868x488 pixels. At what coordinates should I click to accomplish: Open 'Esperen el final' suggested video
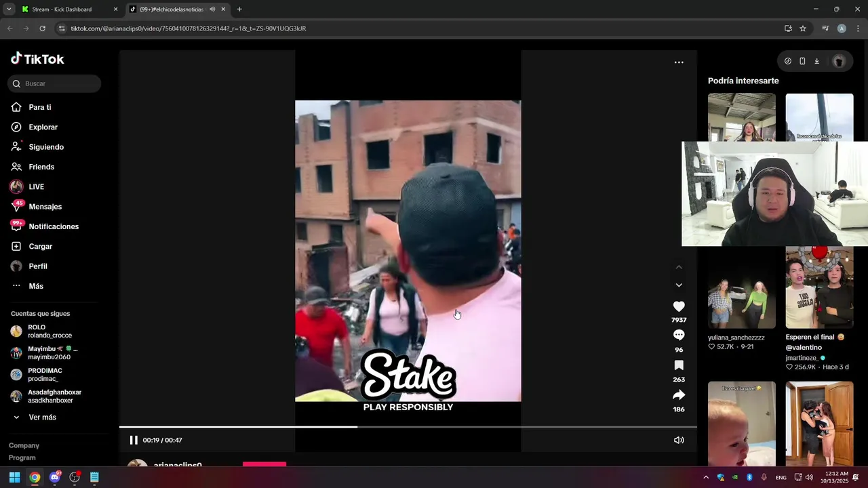coord(819,287)
